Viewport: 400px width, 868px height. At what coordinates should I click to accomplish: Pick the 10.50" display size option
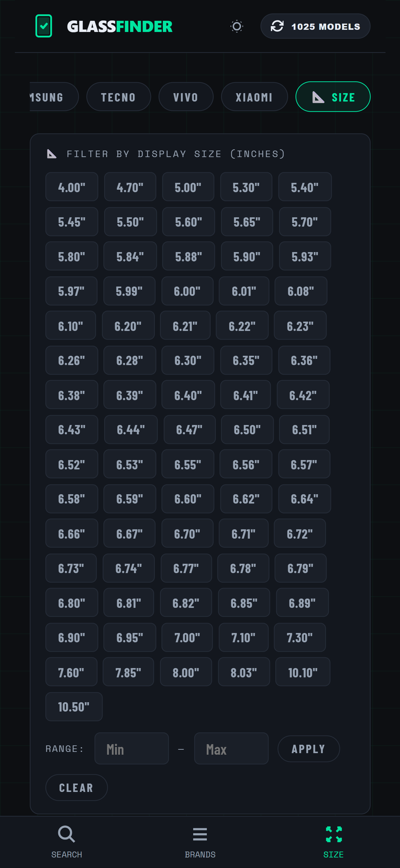pos(74,707)
